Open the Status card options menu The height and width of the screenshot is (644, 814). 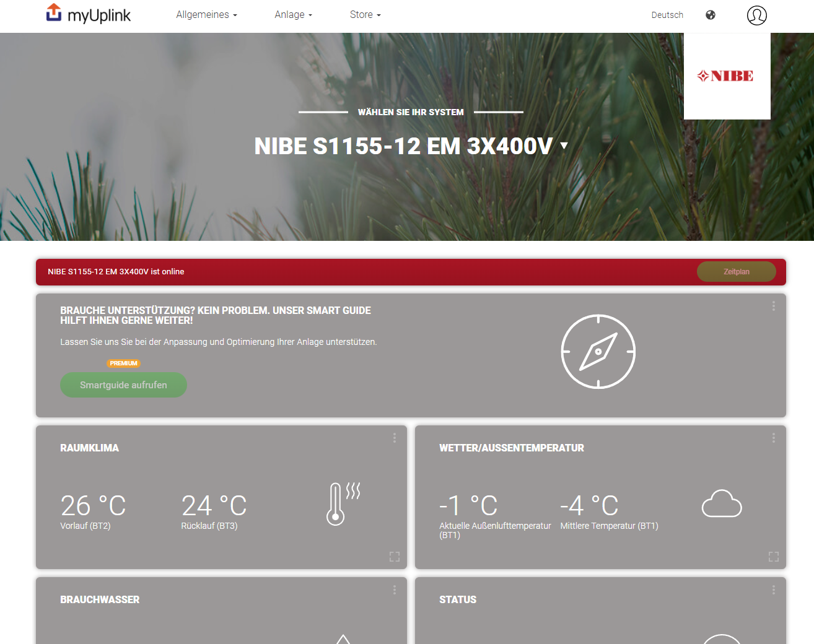click(773, 590)
